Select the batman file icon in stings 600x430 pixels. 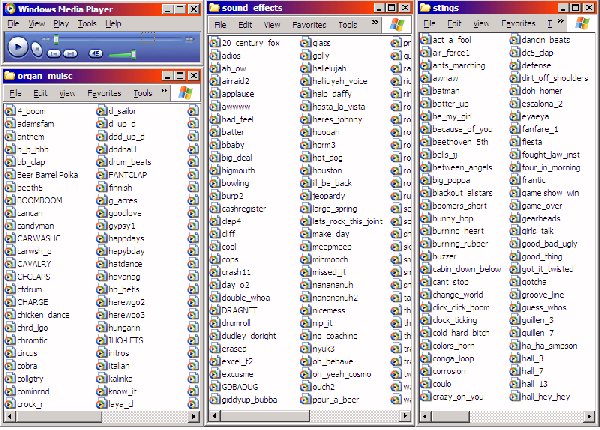pos(426,91)
